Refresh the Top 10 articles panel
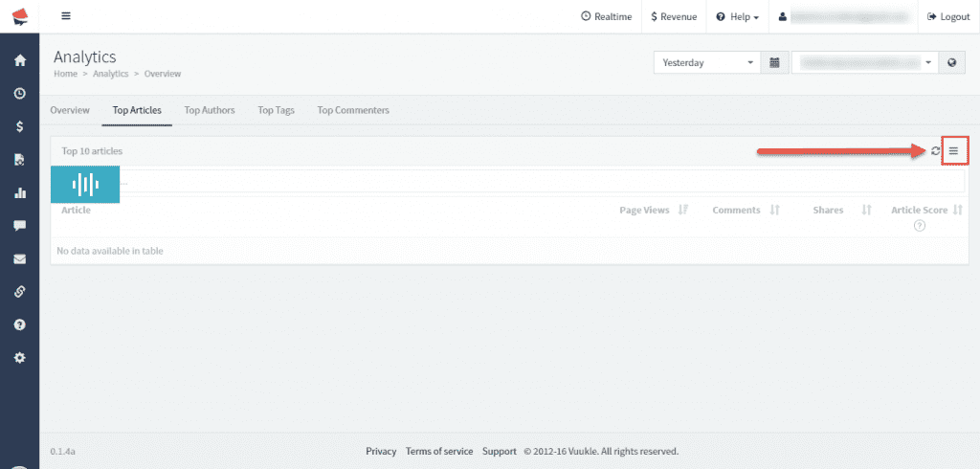The width and height of the screenshot is (980, 469). (935, 151)
